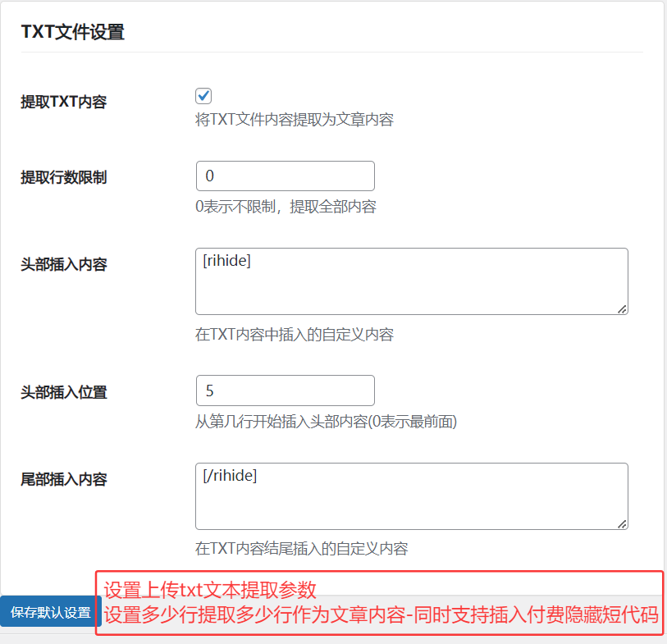Screen dimensions: 667x644
Task: Click the 提取行数限制 label
Action: click(63, 177)
